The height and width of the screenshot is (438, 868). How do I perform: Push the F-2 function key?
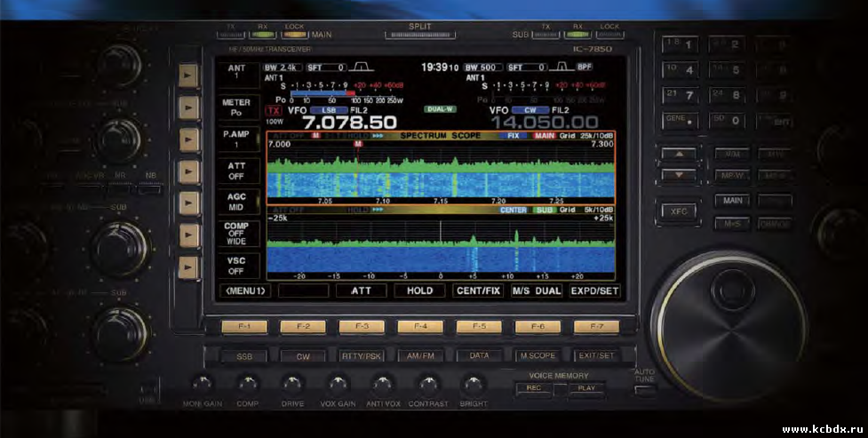click(x=303, y=327)
